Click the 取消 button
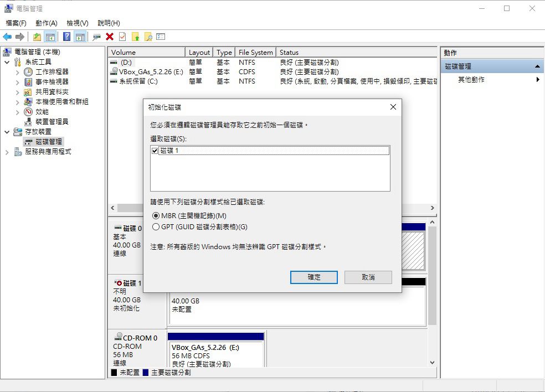 368,277
